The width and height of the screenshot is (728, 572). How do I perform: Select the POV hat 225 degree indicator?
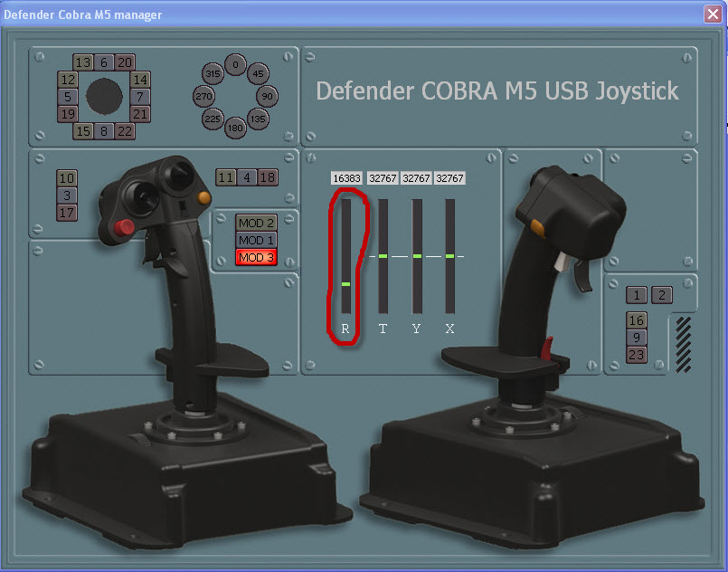[x=213, y=119]
